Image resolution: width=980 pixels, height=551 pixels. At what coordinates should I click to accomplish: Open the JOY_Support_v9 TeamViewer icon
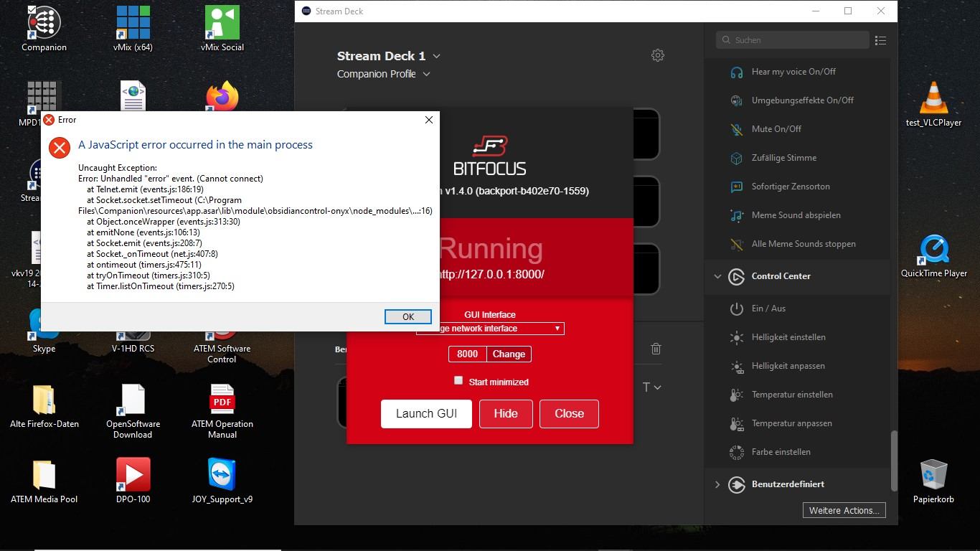[222, 480]
